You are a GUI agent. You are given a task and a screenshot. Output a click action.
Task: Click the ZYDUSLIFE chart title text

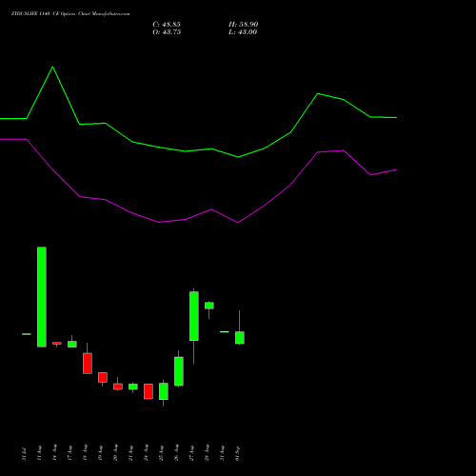tap(70, 13)
